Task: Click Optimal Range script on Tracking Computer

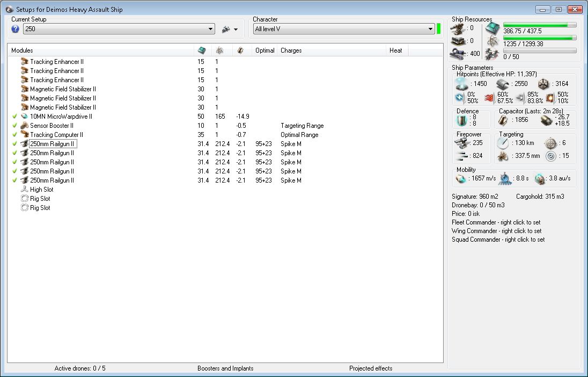Action: pos(299,134)
